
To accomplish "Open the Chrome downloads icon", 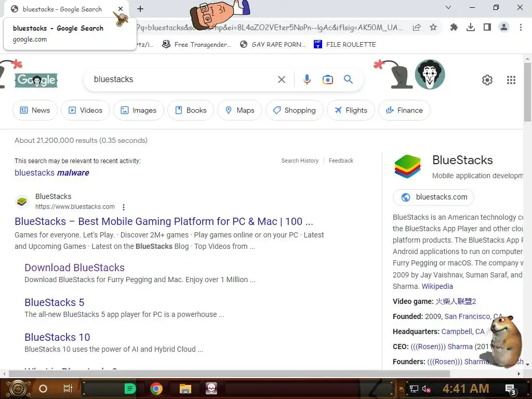I will click(470, 28).
